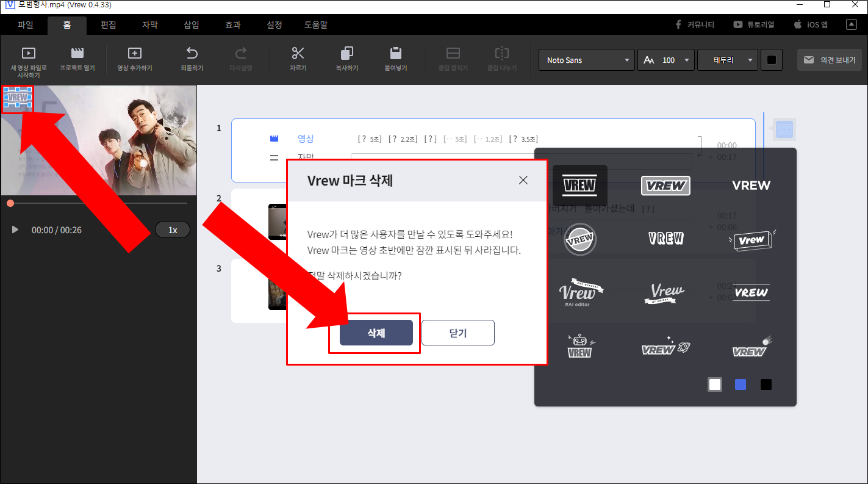Choose the black logo color swatch
The image size is (868, 484).
(x=766, y=385)
